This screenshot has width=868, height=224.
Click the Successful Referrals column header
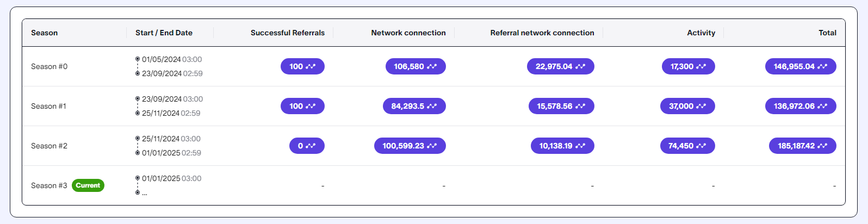(287, 33)
